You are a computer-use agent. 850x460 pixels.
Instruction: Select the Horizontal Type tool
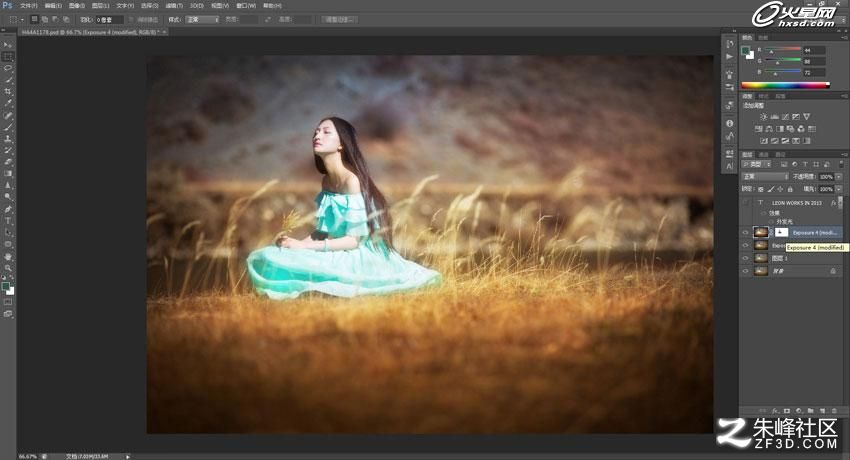8,220
